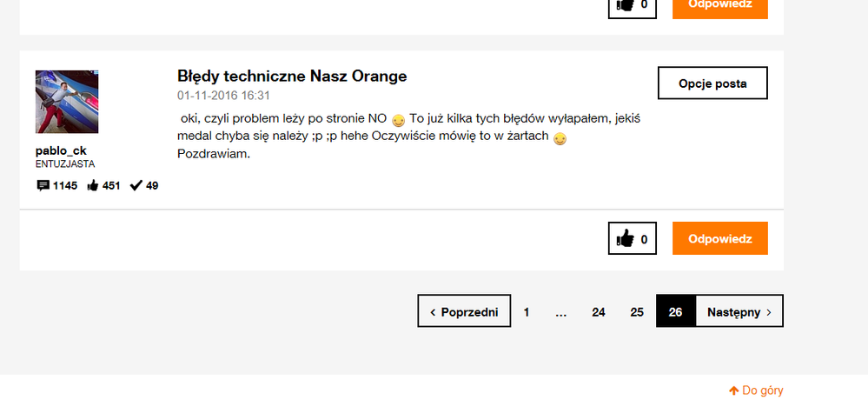
Task: Click the up arrow icon beside Do góry
Action: point(734,390)
